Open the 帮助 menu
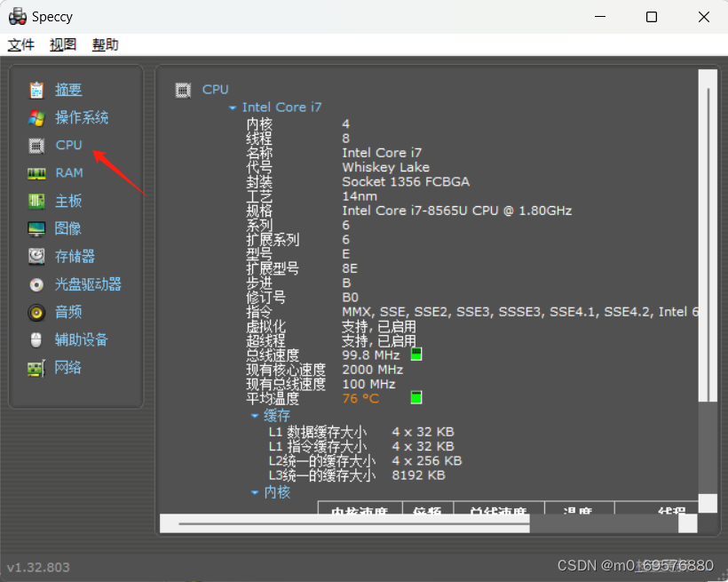 (106, 44)
